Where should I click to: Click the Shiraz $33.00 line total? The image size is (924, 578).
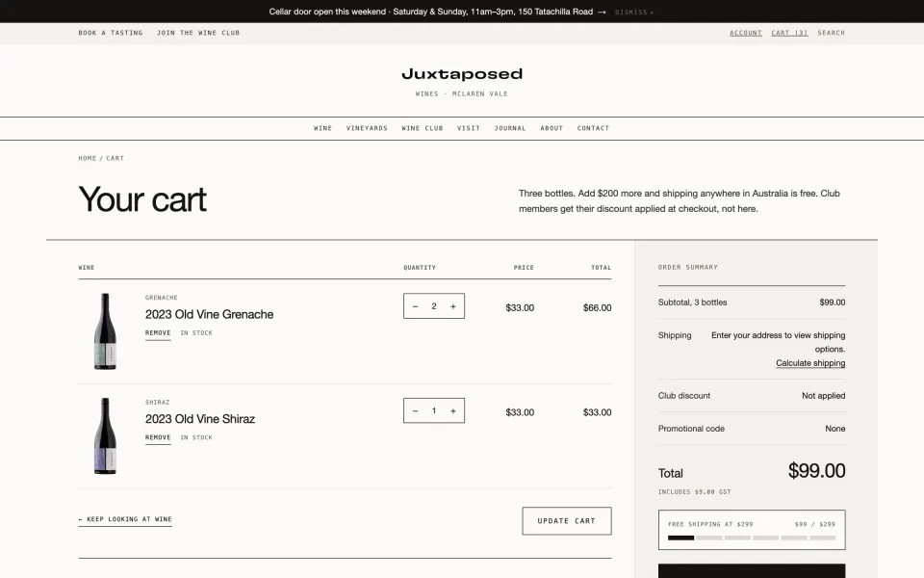point(597,412)
